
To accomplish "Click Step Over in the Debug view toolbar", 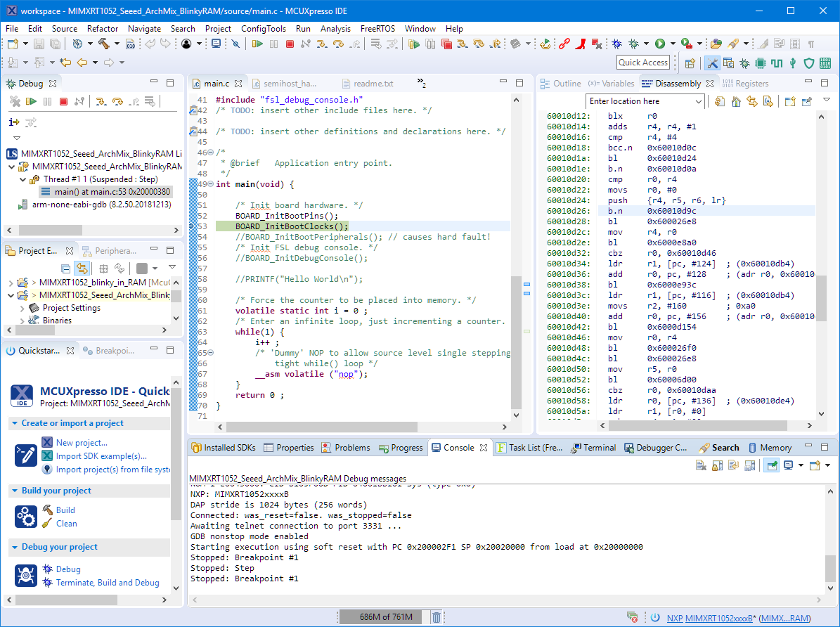I will pos(117,102).
